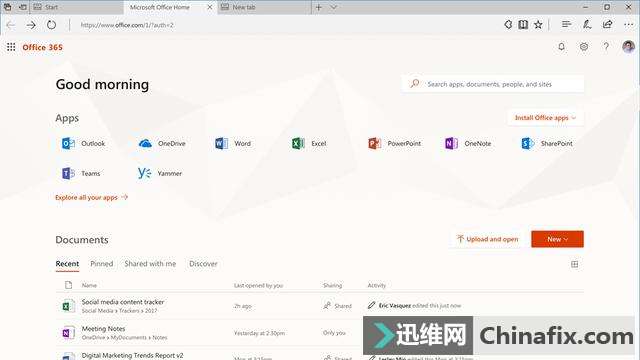Screen dimensions: 640x360
Task: Open Yammer app
Action: (160, 173)
